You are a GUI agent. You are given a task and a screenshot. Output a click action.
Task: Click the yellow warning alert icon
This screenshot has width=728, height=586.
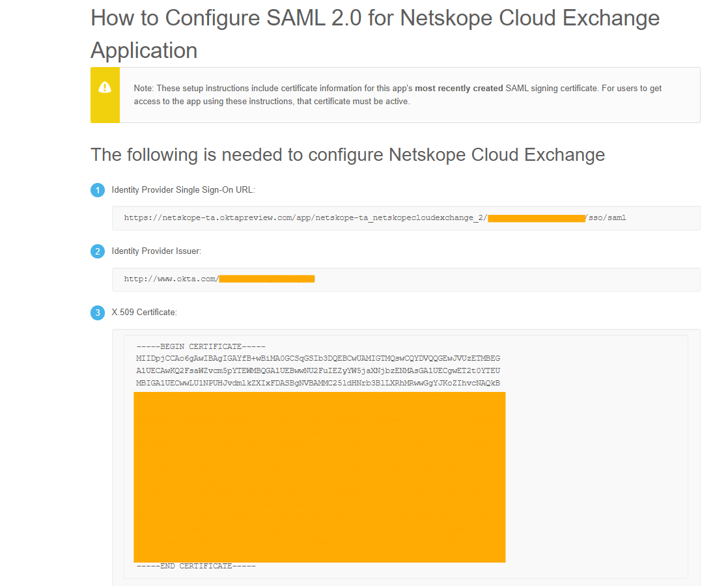[105, 87]
